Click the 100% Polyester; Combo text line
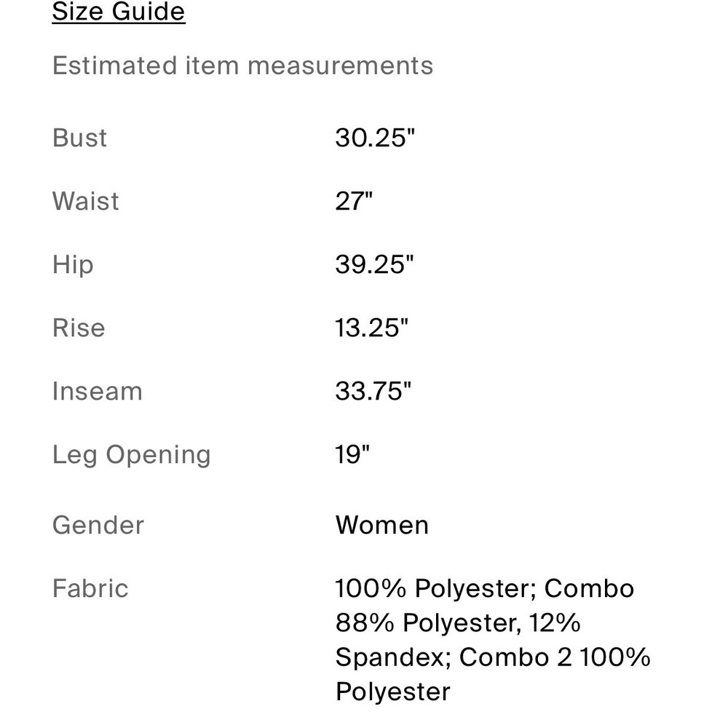Viewport: 728px width, 728px height. [x=485, y=589]
